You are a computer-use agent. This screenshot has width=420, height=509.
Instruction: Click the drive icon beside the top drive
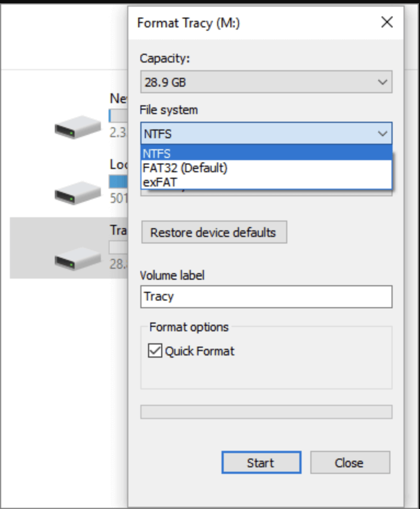(78, 128)
